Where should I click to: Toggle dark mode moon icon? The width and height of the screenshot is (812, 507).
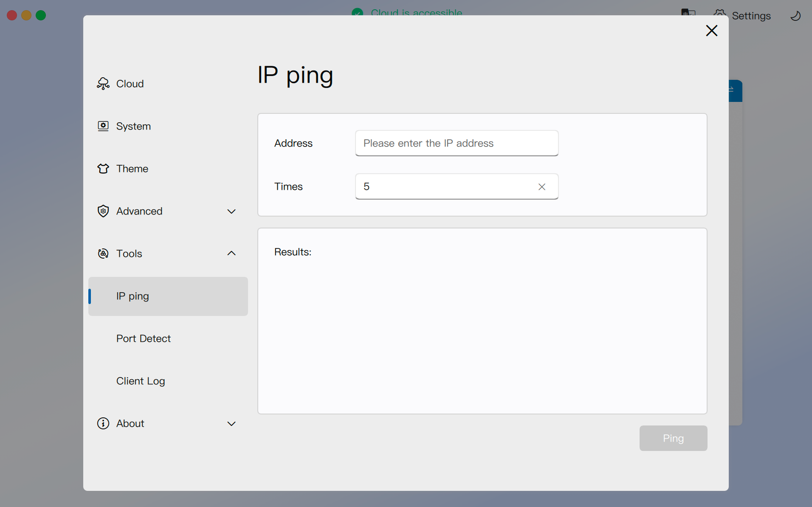pyautogui.click(x=795, y=16)
